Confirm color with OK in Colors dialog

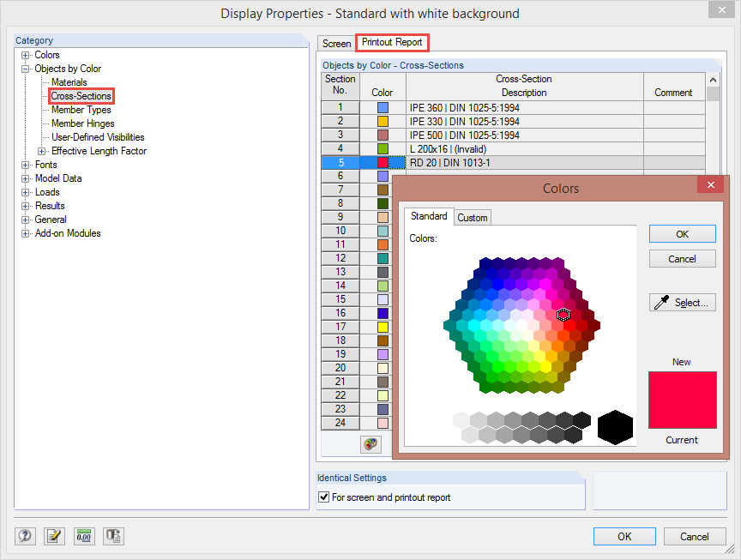point(682,234)
